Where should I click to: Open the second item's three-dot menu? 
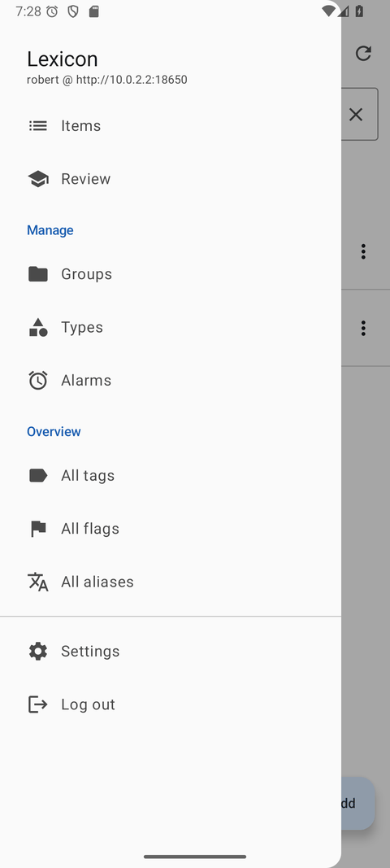[x=363, y=328]
